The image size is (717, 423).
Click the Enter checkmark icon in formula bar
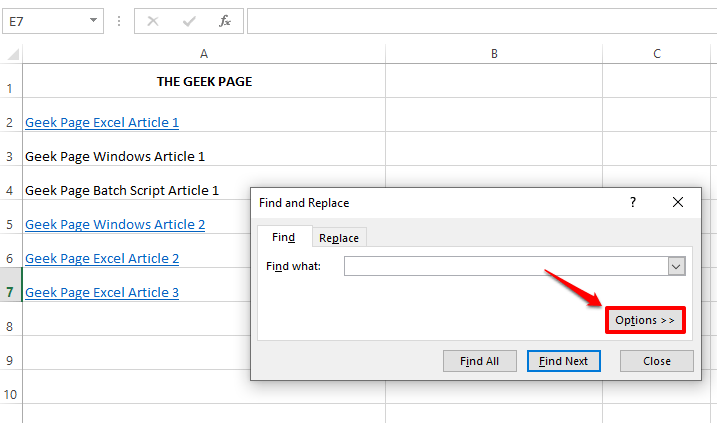(x=189, y=20)
